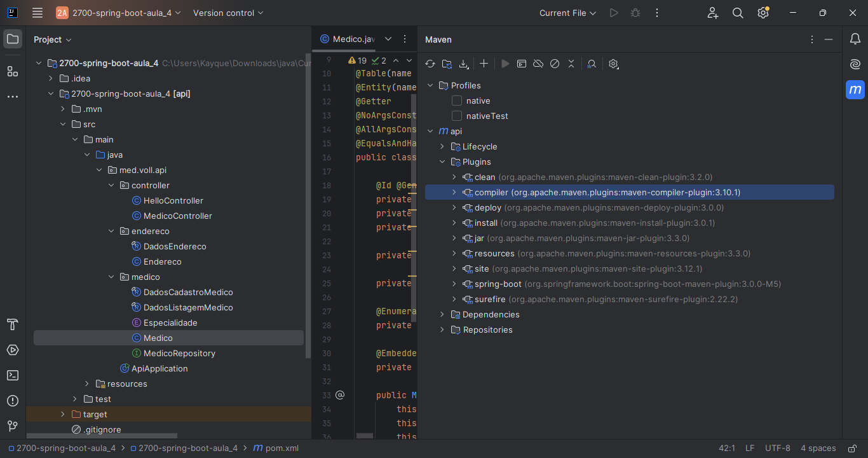
Task: Expand the resources folder
Action: pos(86,384)
